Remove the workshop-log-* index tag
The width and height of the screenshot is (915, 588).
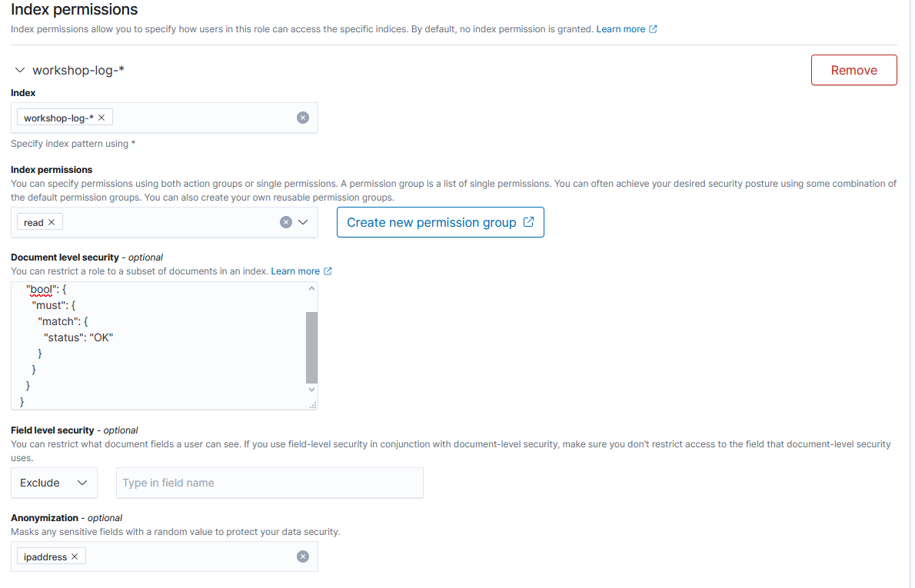[101, 118]
